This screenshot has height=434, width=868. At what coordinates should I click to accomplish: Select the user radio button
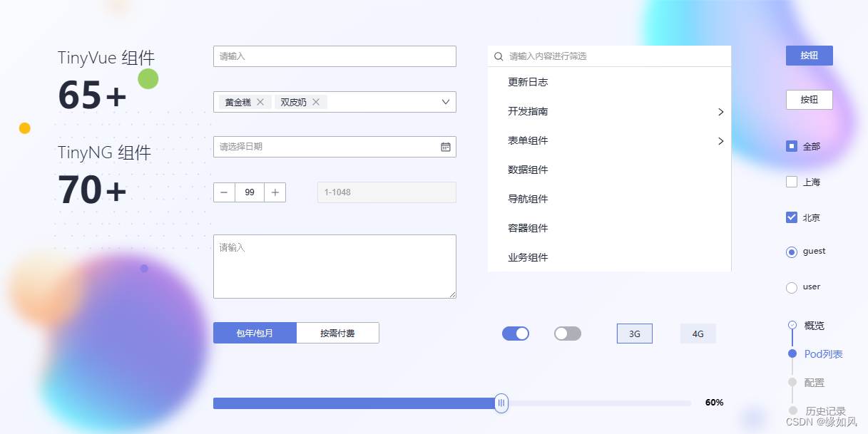(x=792, y=287)
